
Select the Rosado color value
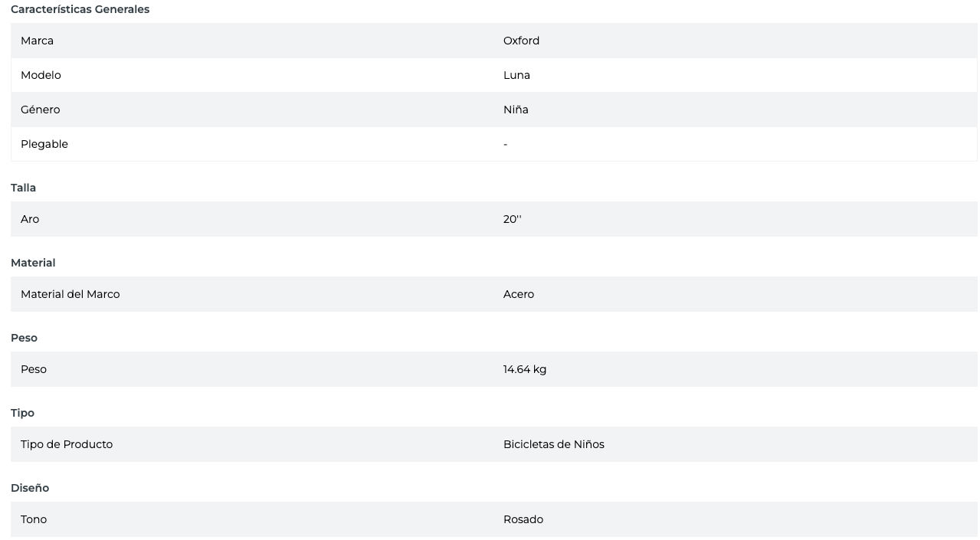pyautogui.click(x=523, y=519)
